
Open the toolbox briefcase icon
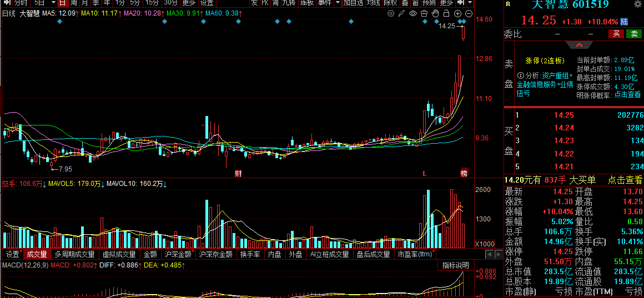click(424, 13)
